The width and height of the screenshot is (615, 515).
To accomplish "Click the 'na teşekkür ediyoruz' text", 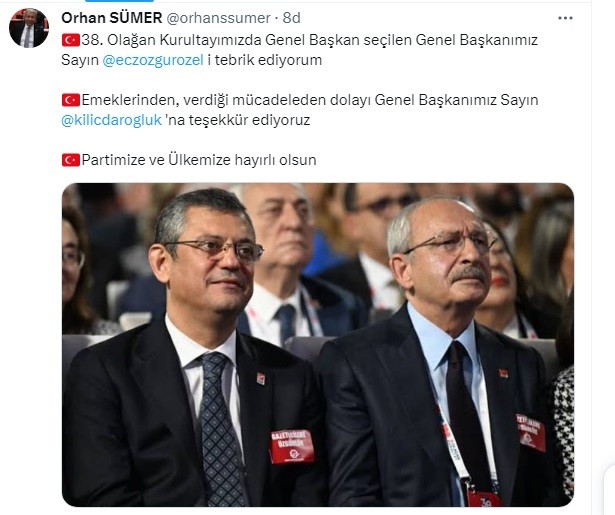I will click(x=237, y=120).
